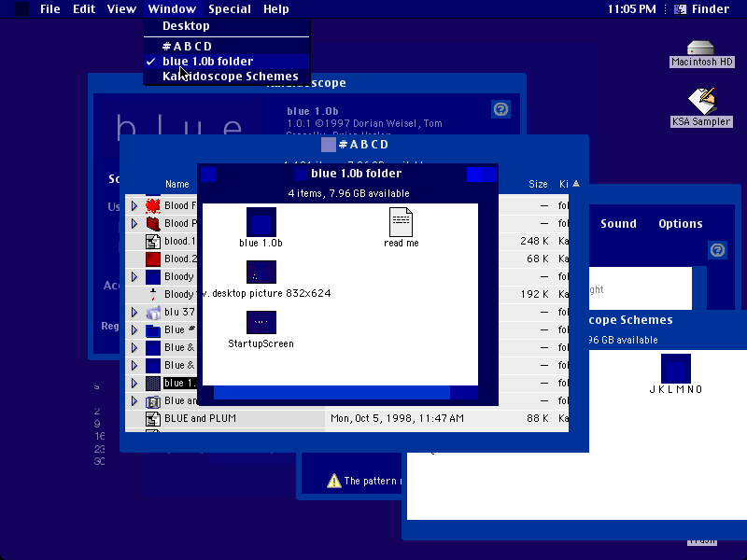Click the blood.1 document icon

[x=153, y=242]
